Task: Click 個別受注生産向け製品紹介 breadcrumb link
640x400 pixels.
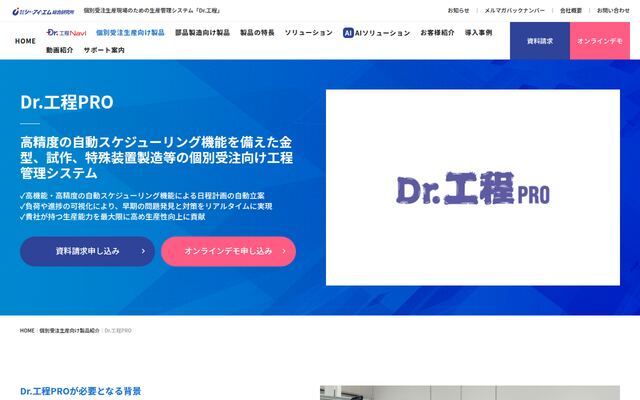Action: pyautogui.click(x=69, y=331)
